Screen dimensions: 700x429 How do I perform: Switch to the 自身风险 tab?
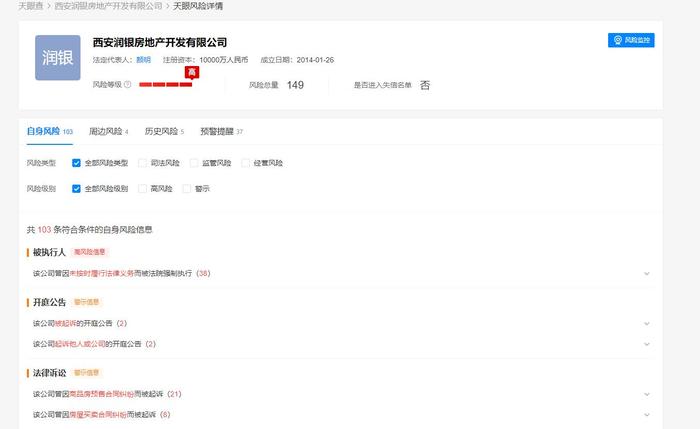pyautogui.click(x=50, y=131)
